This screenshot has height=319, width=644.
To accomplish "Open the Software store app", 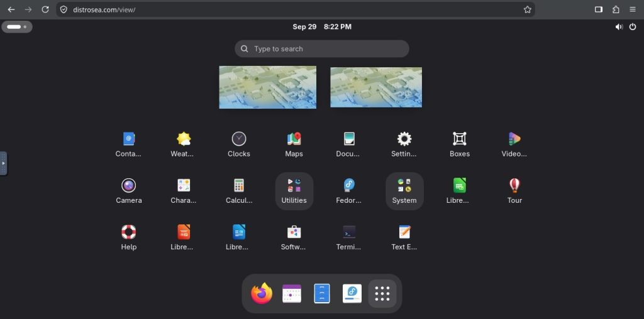I will 294,238.
